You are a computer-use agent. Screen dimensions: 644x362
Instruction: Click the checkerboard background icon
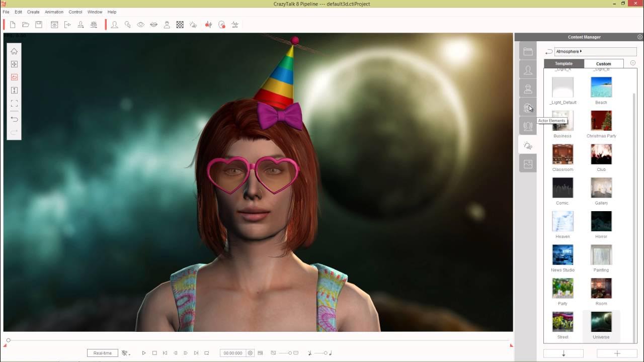(x=180, y=25)
